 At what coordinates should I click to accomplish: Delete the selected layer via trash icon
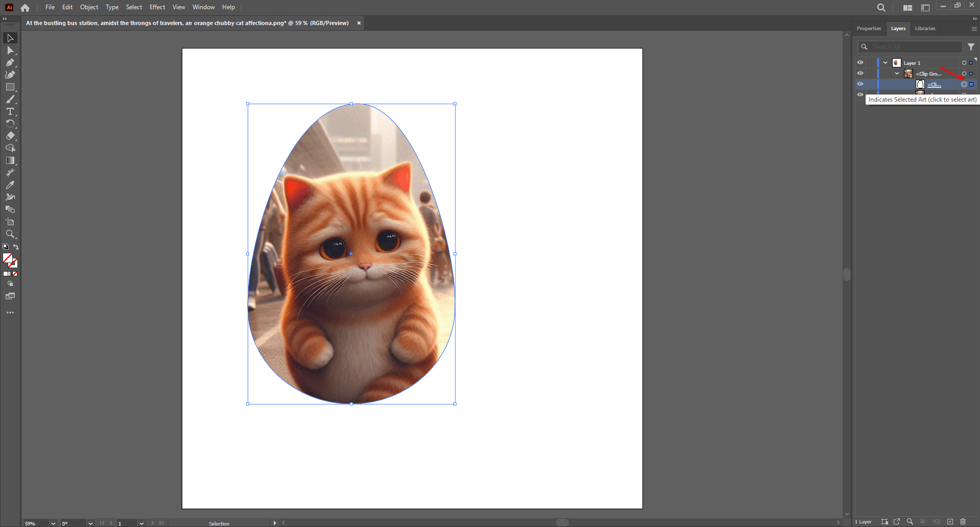pos(962,521)
